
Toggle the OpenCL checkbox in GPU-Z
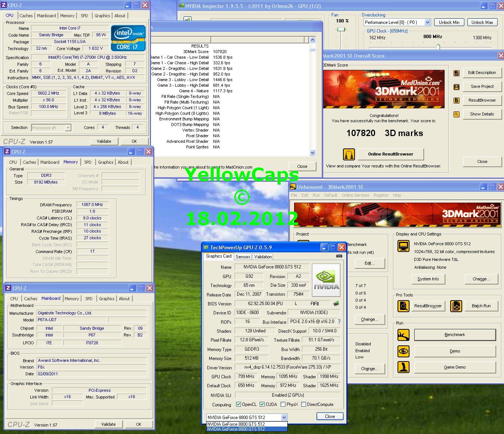click(239, 404)
